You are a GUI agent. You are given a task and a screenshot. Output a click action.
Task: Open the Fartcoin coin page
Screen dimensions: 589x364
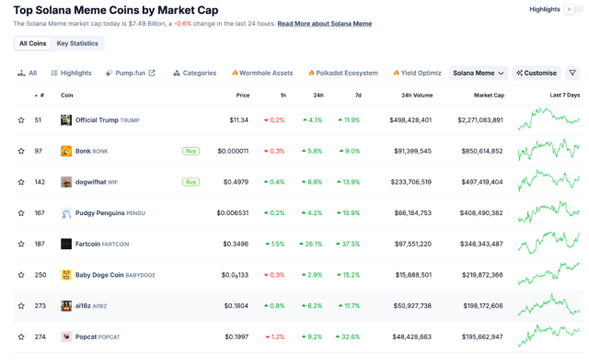click(x=102, y=244)
